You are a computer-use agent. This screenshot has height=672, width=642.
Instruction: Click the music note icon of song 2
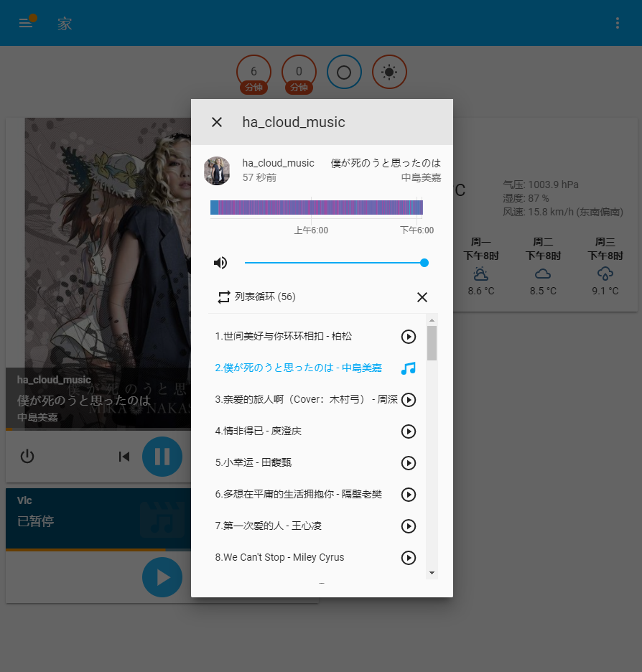[x=409, y=368]
